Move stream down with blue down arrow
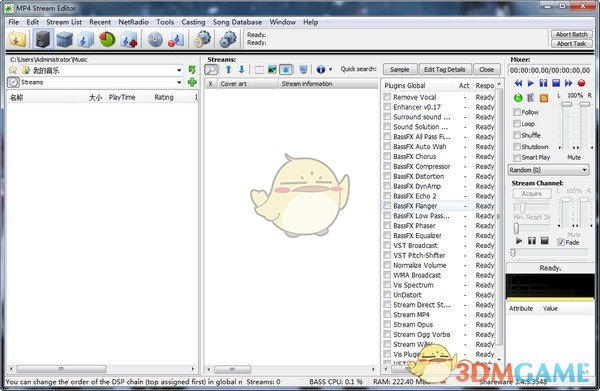Screen dimensions: 600x391 tap(241, 70)
